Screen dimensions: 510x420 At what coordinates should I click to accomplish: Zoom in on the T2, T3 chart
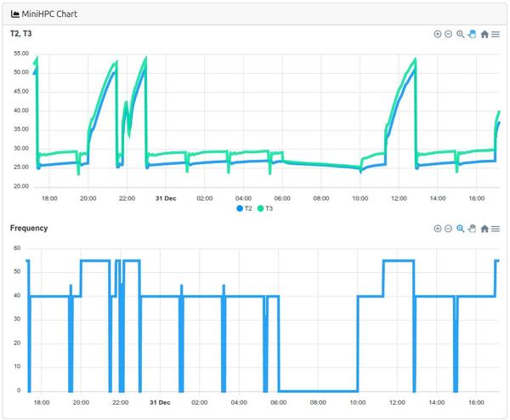438,34
